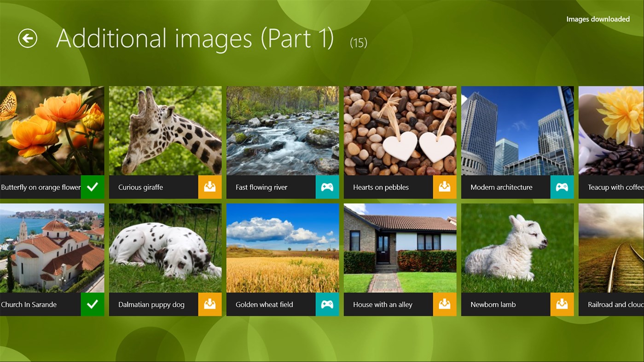Image resolution: width=644 pixels, height=362 pixels.
Task: Click the back arrow button
Action: point(27,38)
